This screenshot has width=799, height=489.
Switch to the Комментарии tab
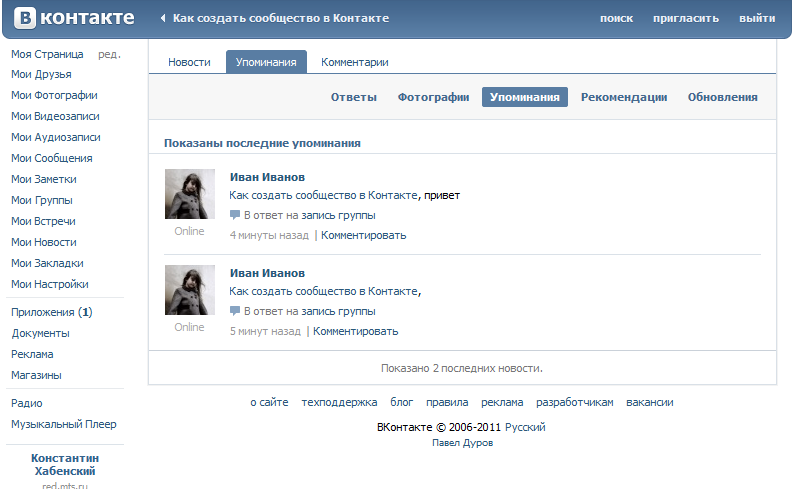coord(355,62)
